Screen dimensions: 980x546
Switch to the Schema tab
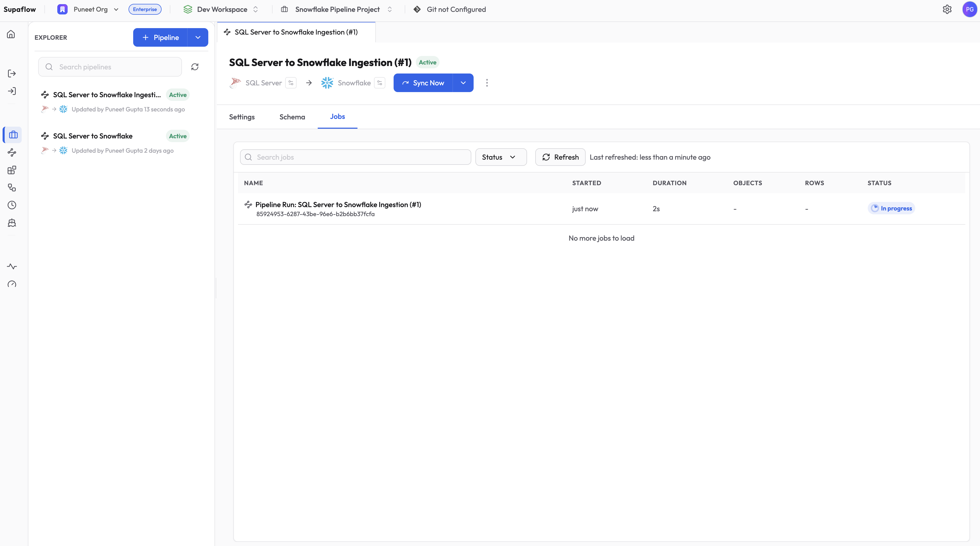point(292,117)
